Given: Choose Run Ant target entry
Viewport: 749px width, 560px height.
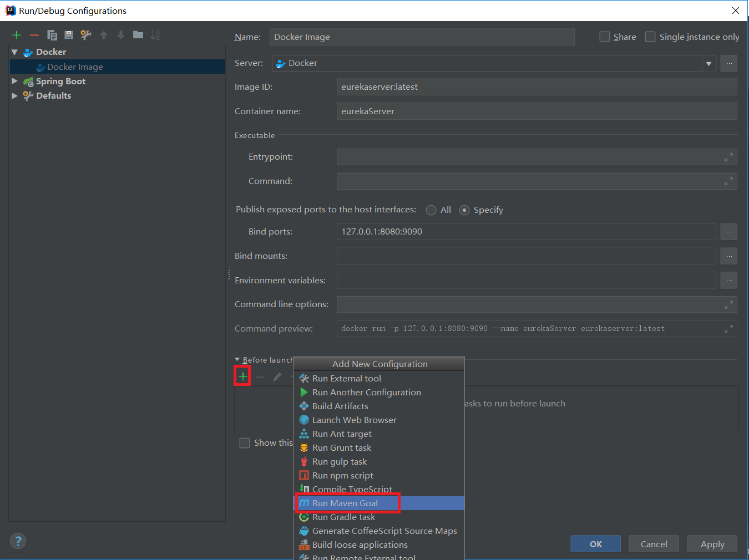Looking at the screenshot, I should 379,434.
